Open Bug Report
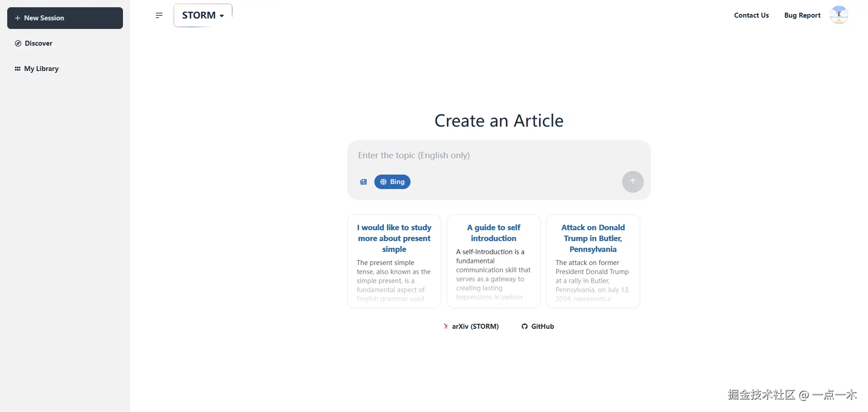This screenshot has height=412, width=868. (802, 15)
